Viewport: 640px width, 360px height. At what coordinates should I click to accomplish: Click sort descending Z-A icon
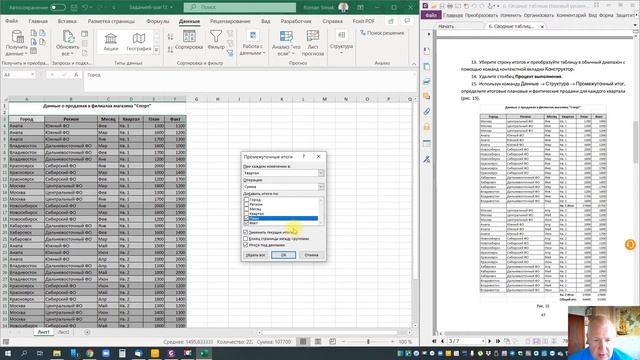click(170, 49)
